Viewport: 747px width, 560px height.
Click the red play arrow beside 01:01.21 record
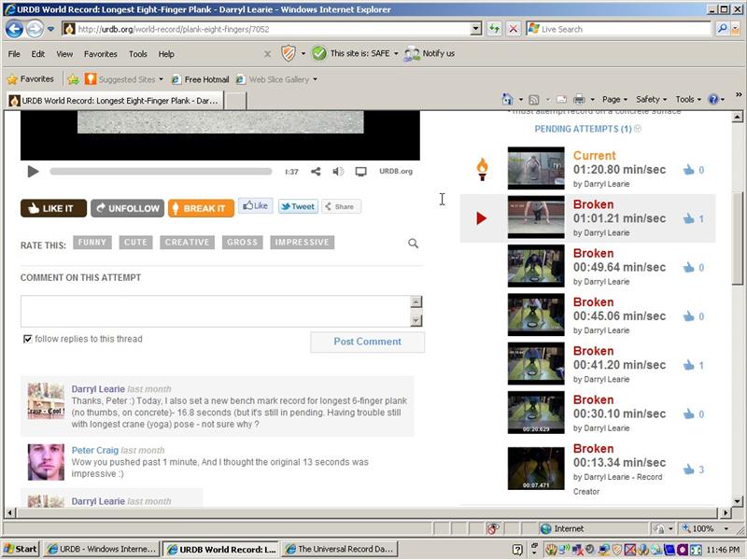click(x=482, y=218)
